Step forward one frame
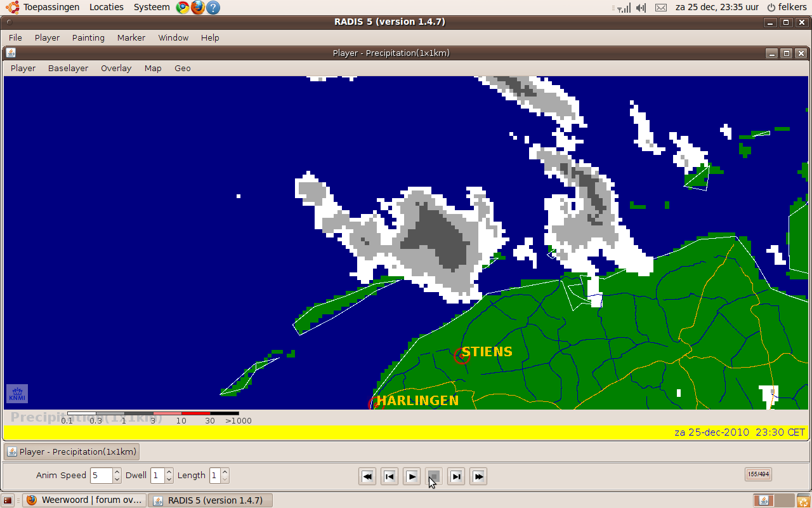This screenshot has height=508, width=812. click(x=456, y=476)
